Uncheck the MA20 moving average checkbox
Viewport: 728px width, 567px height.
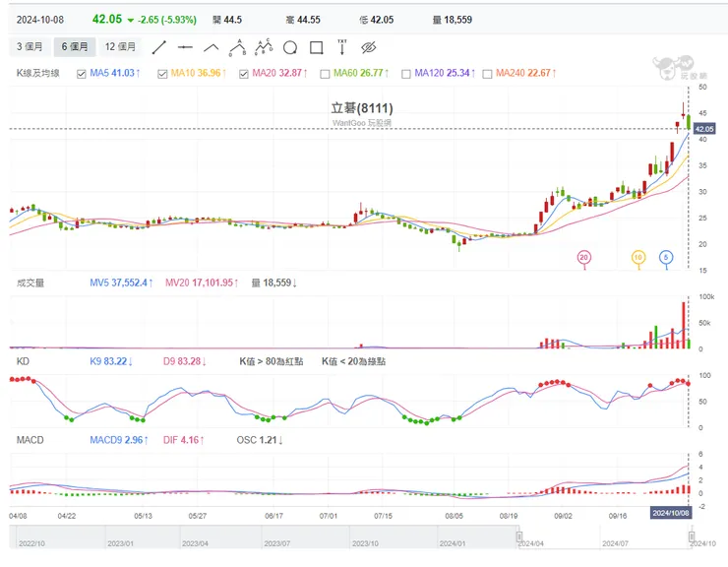pyautogui.click(x=244, y=74)
